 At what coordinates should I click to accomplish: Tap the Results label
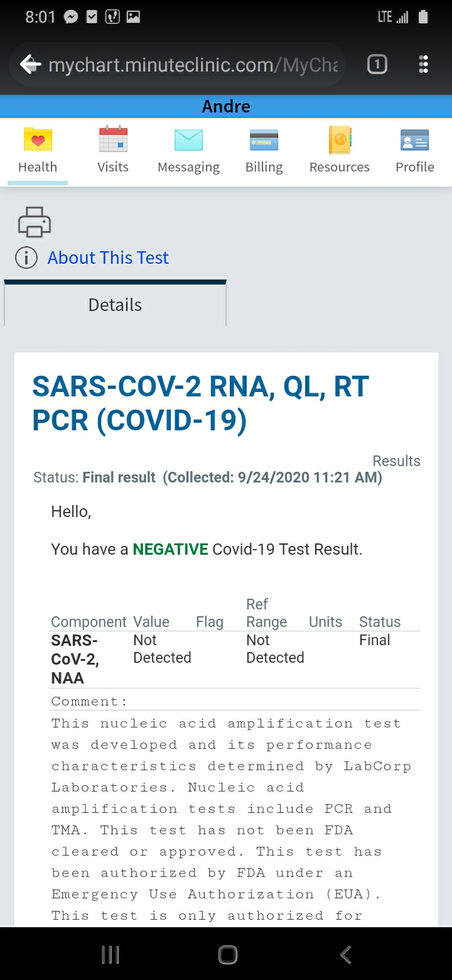pos(396,460)
